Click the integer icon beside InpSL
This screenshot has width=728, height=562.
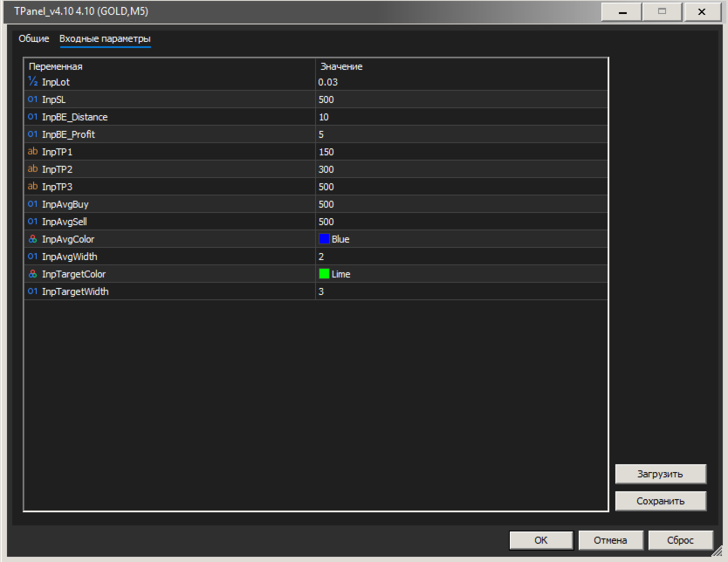pyautogui.click(x=32, y=99)
